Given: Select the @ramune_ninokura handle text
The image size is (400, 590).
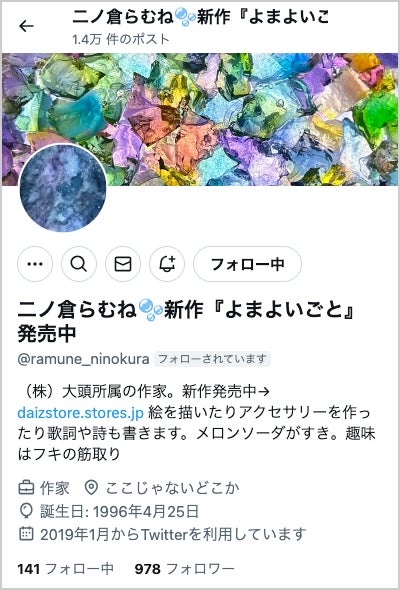Looking at the screenshot, I should coord(84,359).
